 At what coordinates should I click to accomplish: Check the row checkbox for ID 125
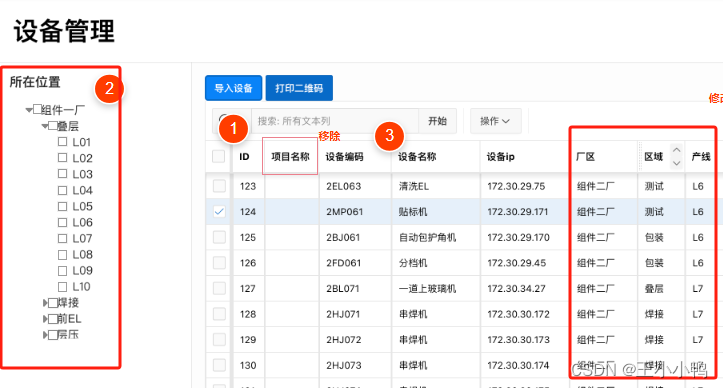[x=219, y=237]
